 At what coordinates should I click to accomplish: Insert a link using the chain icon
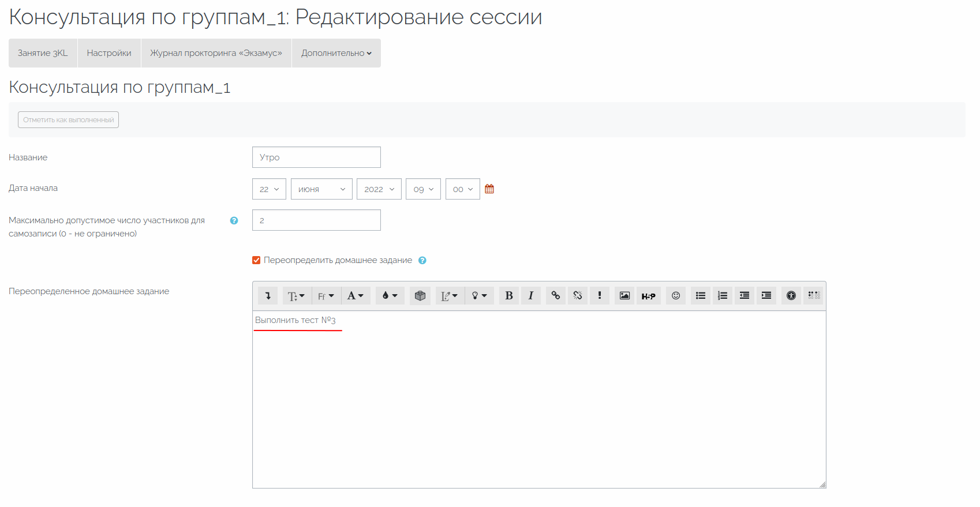555,296
